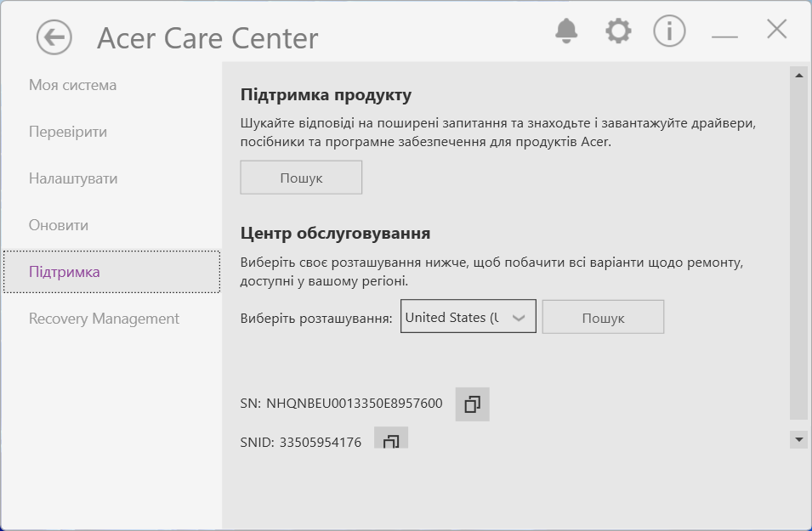The image size is (812, 531).
Task: Copy the SNID number
Action: coord(391,439)
